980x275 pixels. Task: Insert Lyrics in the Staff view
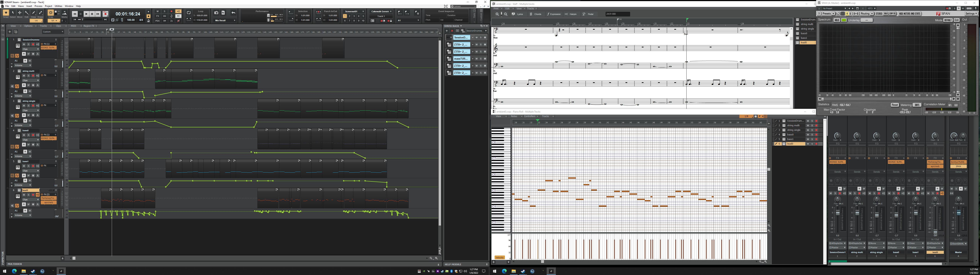[x=518, y=14]
